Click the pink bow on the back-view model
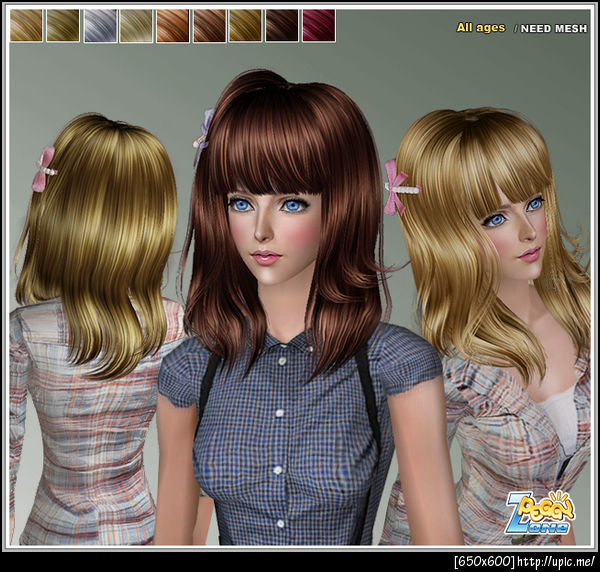 pos(46,169)
